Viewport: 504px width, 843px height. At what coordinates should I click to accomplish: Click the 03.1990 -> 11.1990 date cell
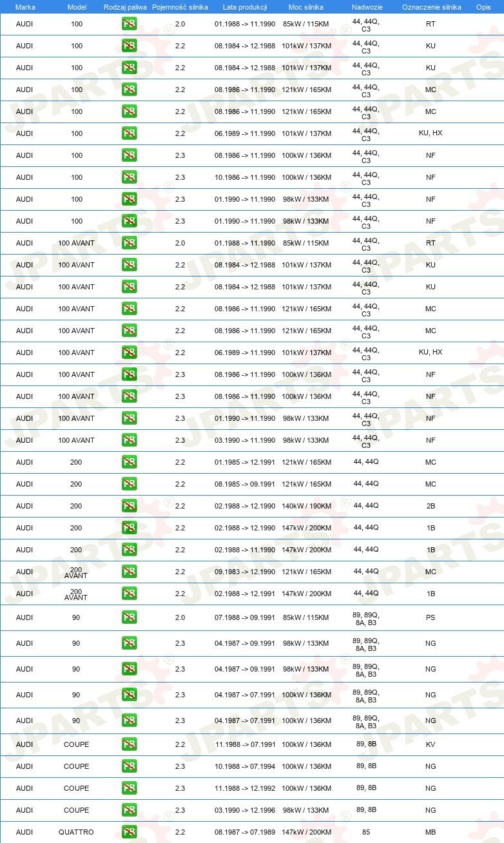point(245,440)
